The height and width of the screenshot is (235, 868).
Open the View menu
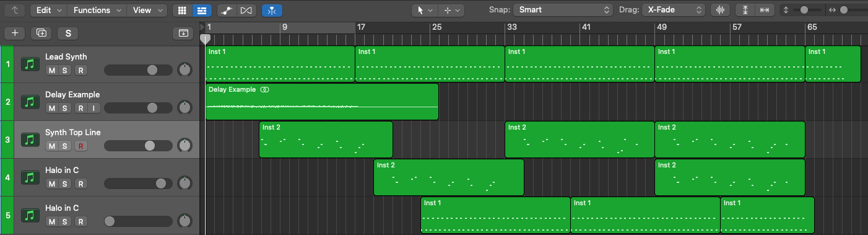click(147, 10)
